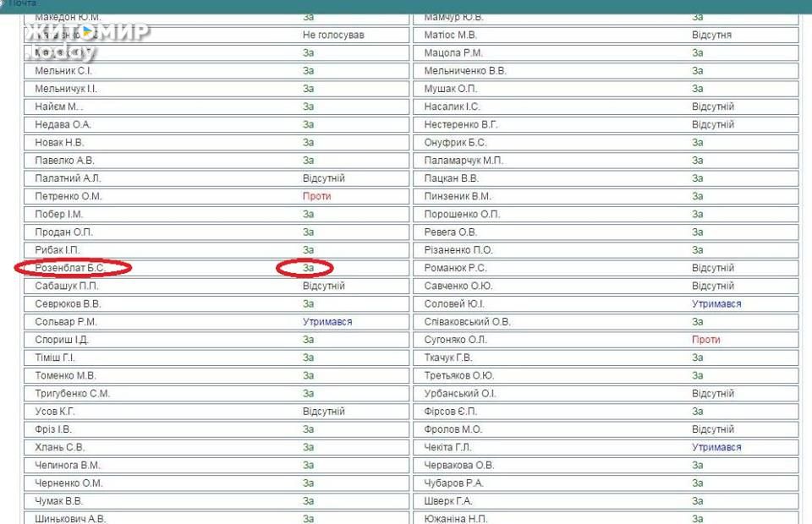Click the circled За vote for Розенблат
The image size is (812, 524).
pos(308,268)
